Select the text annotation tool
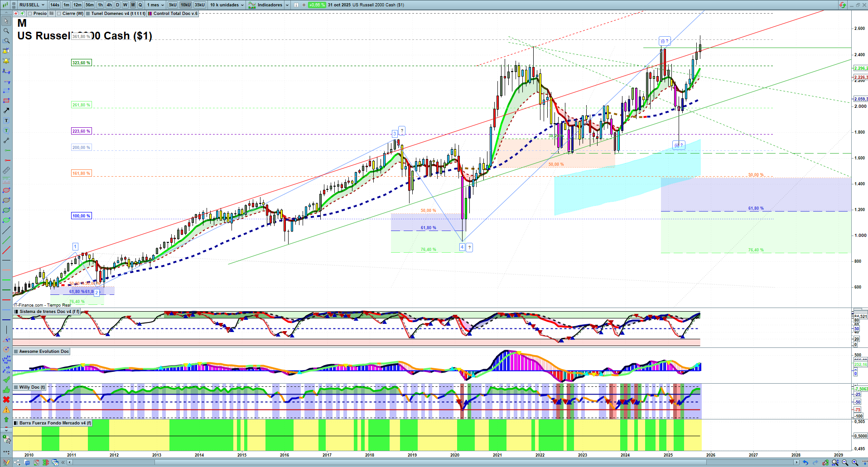Image resolution: width=868 pixels, height=467 pixels. tap(6, 120)
